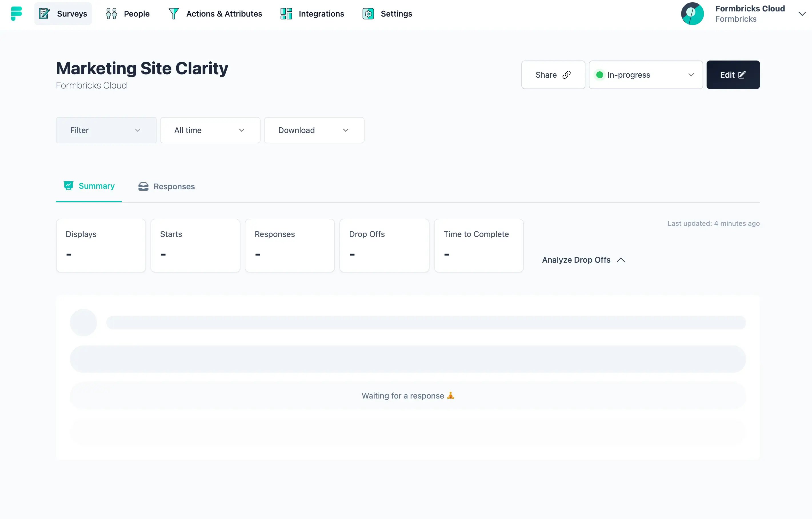Switch to the Responses tab
Viewport: 812px width, 519px height.
[166, 186]
